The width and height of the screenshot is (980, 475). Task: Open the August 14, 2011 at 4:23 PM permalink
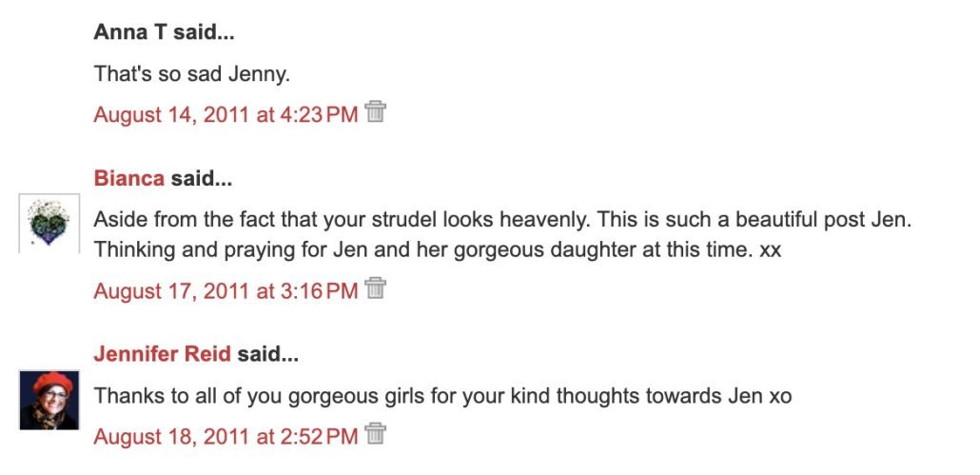tap(225, 115)
